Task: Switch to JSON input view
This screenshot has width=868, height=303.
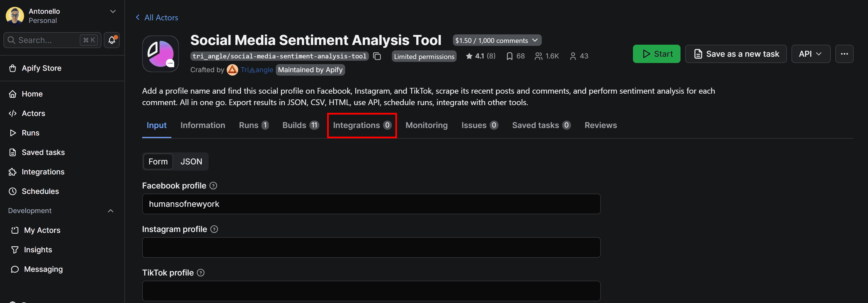Action: (x=191, y=162)
